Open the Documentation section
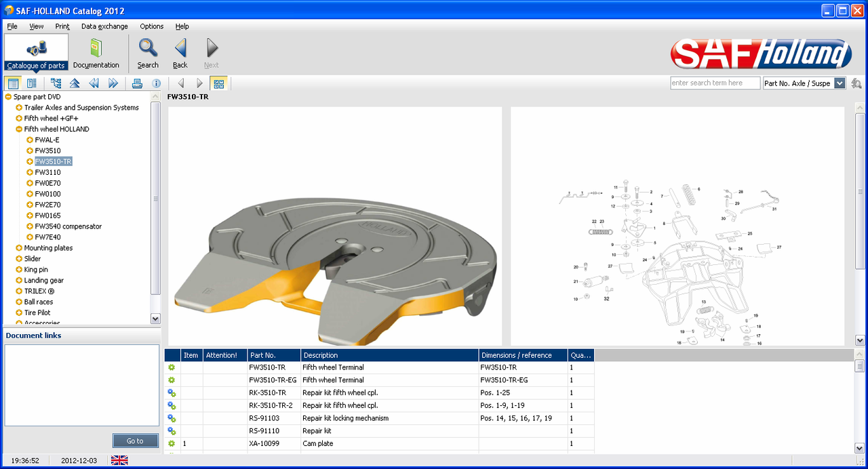Screen dimensions: 868x469 click(96, 52)
